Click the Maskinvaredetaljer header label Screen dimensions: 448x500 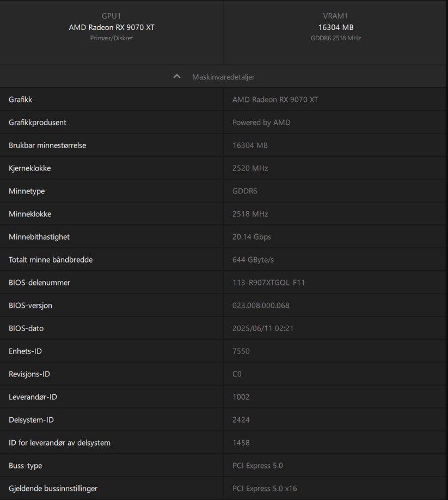[x=223, y=77]
